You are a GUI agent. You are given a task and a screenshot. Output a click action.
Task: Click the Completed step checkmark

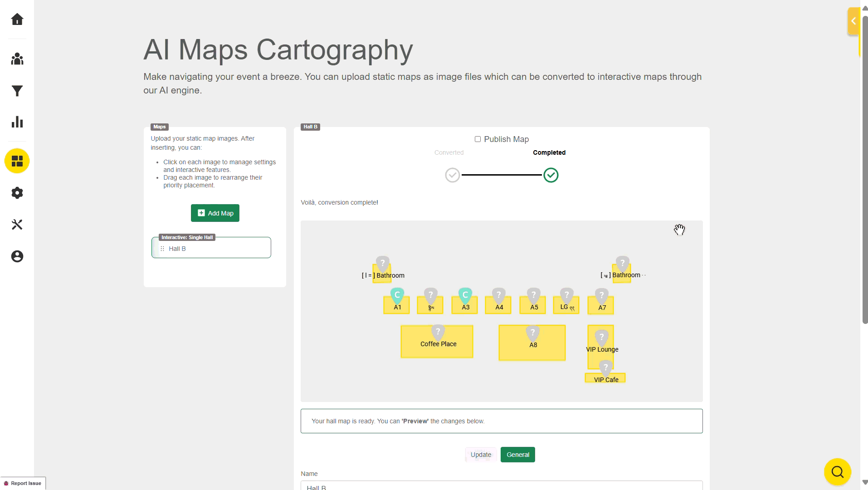pyautogui.click(x=551, y=175)
